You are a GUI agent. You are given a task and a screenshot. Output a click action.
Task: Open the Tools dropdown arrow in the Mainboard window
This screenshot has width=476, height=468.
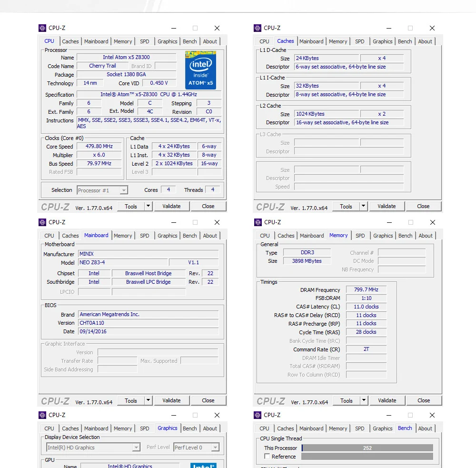[148, 400]
